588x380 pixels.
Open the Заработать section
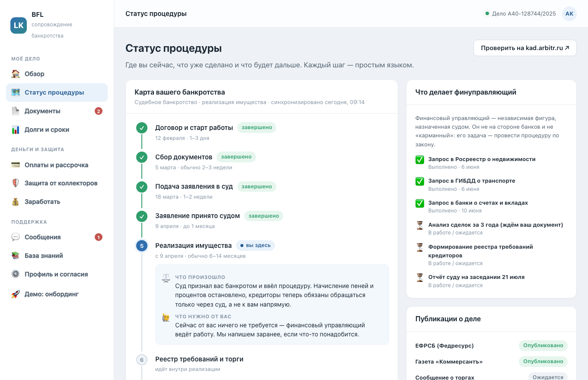57,202
